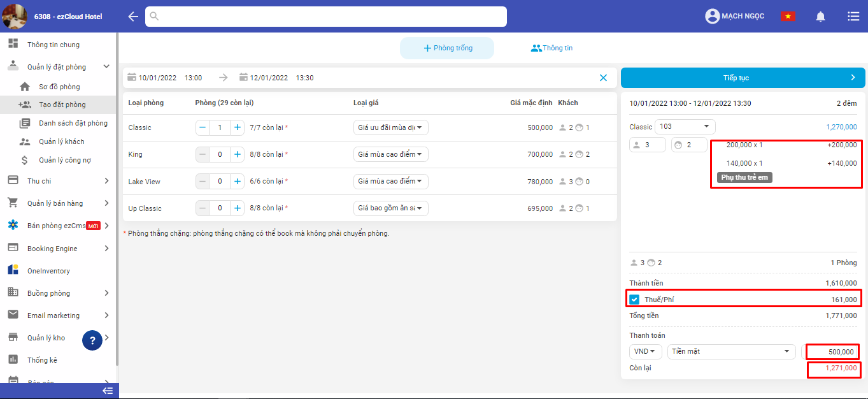Click the check-in calendar icon for 10/01/2022
868x399 pixels.
[x=132, y=77]
